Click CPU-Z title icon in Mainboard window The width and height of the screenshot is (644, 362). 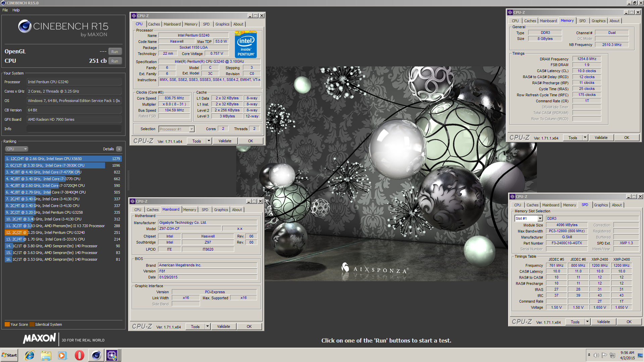pos(133,201)
